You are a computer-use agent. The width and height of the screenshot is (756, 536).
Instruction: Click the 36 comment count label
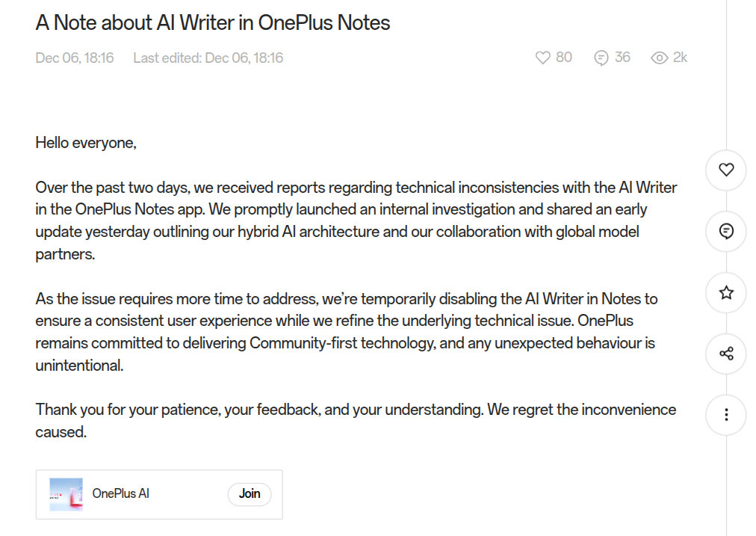coord(622,57)
